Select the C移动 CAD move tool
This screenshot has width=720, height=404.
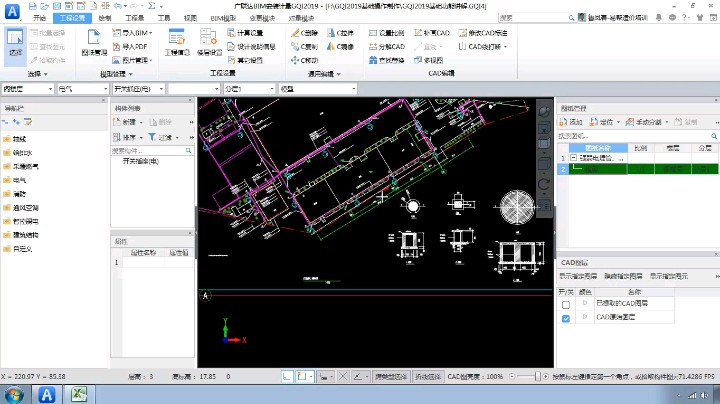(x=304, y=60)
